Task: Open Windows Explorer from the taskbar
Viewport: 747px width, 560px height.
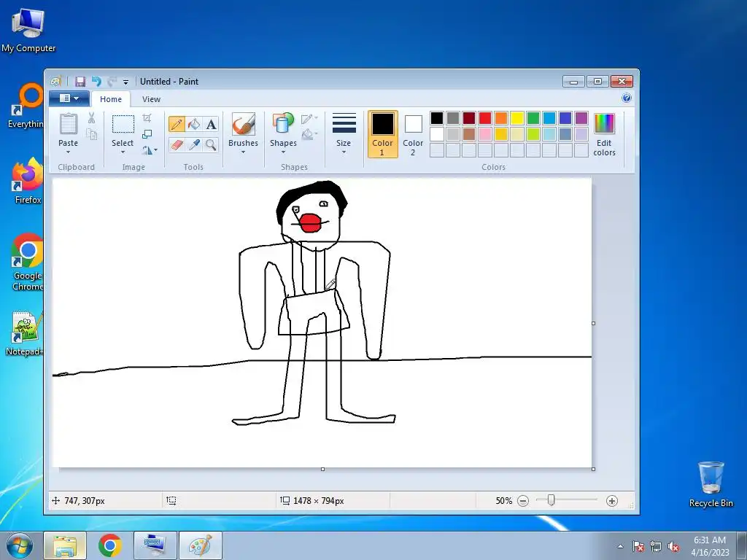Action: point(65,545)
